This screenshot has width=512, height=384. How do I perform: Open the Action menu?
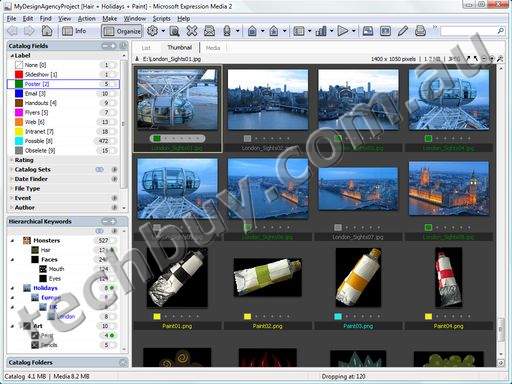tap(87, 19)
